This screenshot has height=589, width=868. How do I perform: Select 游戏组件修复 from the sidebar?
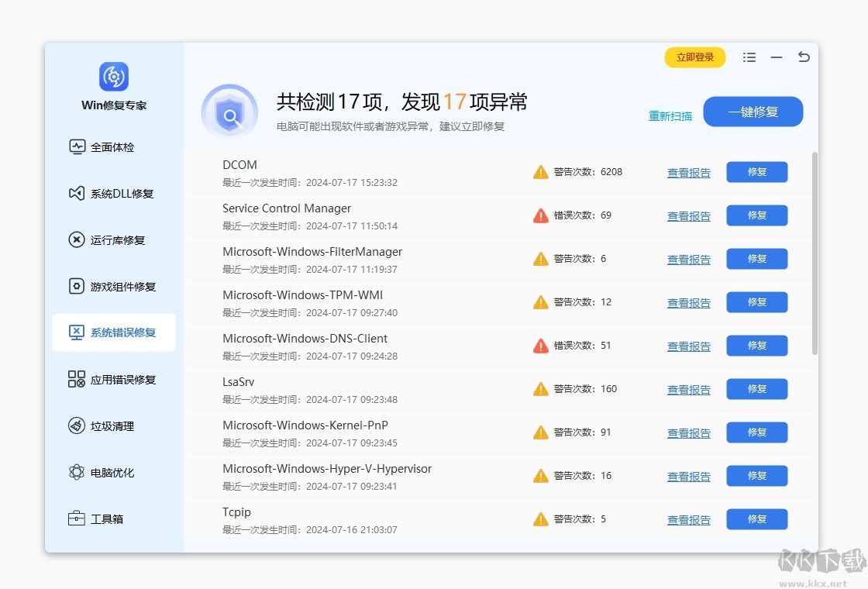pyautogui.click(x=114, y=286)
